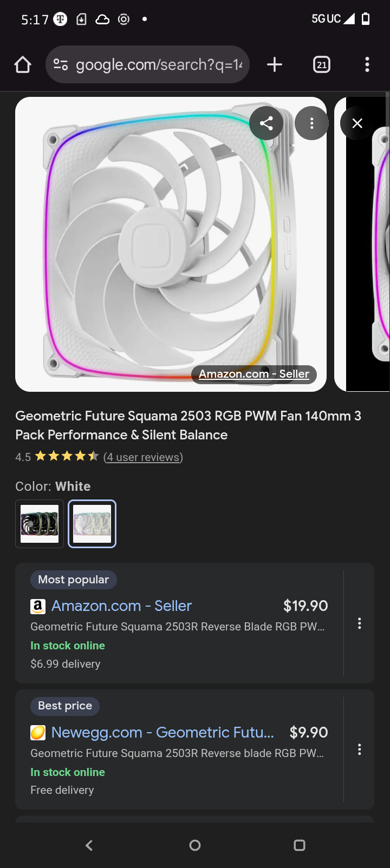
Task: Open more options for the Newegg offer
Action: (x=359, y=749)
